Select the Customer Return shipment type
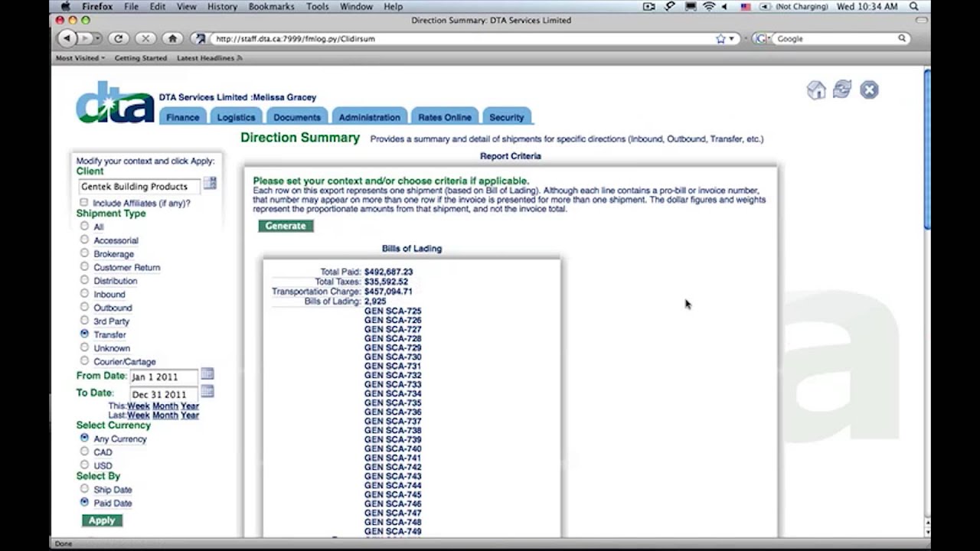 (84, 266)
